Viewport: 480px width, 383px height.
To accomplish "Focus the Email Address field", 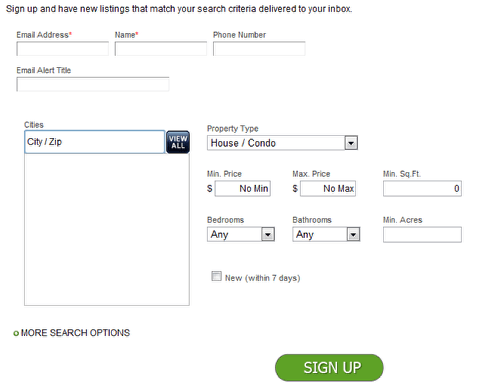I will point(63,49).
